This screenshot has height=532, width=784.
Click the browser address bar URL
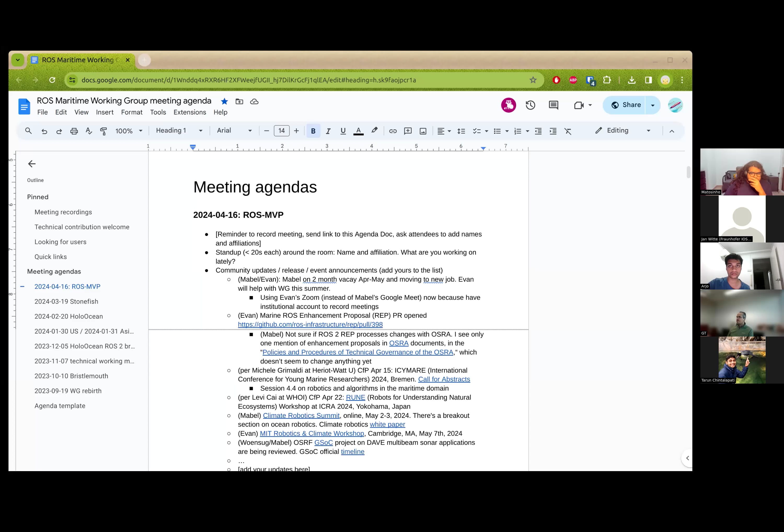tap(249, 80)
